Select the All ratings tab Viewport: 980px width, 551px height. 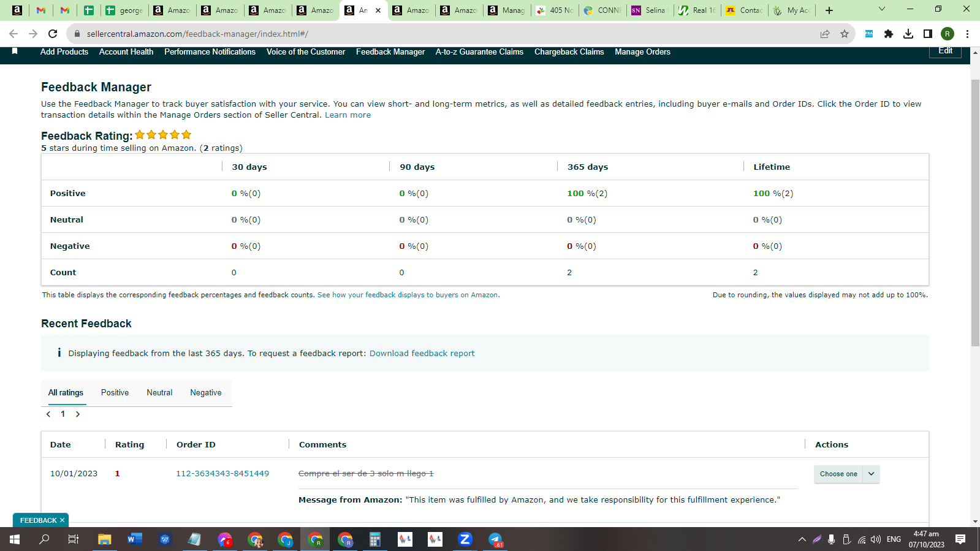(x=66, y=392)
